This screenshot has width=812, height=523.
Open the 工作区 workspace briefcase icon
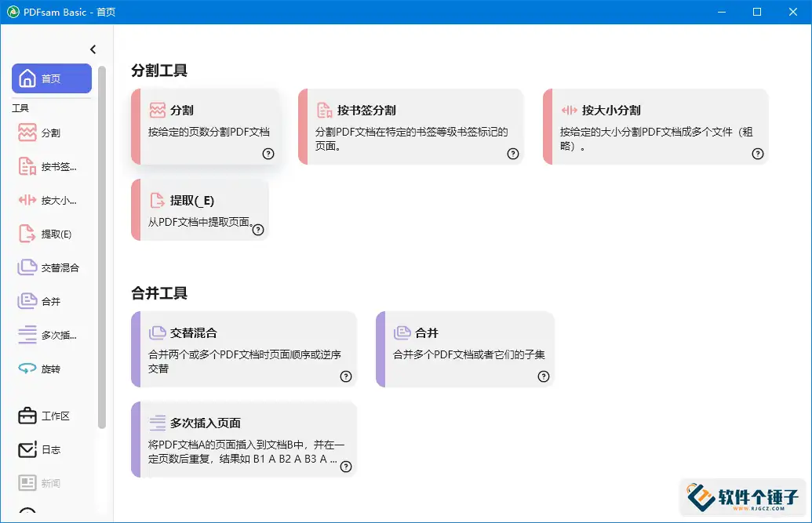pos(27,416)
